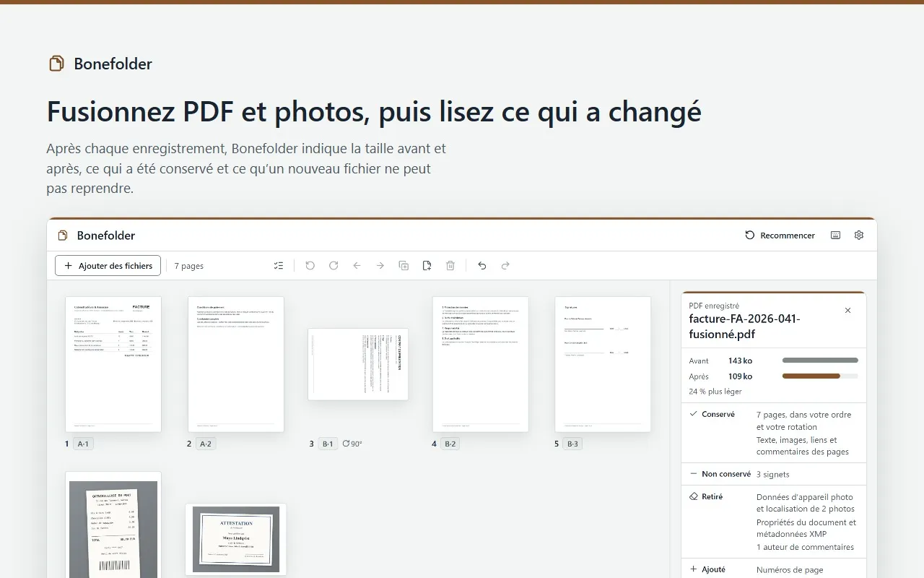Image resolution: width=924 pixels, height=578 pixels.
Task: Click the Recommencer button
Action: tap(780, 236)
